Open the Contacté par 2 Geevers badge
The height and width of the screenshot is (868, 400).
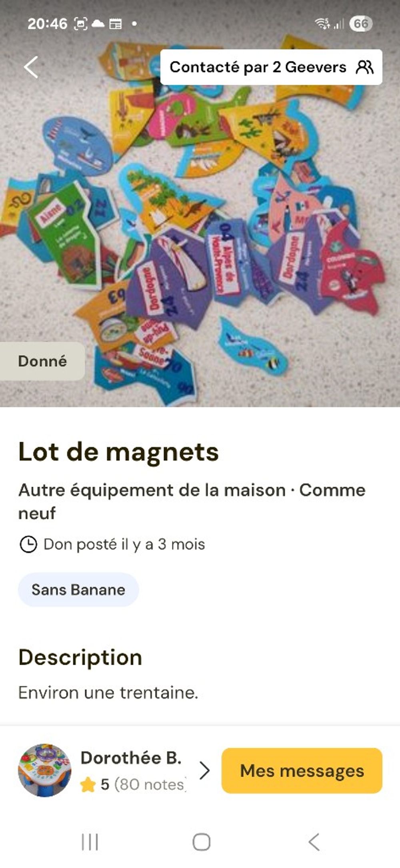[271, 67]
